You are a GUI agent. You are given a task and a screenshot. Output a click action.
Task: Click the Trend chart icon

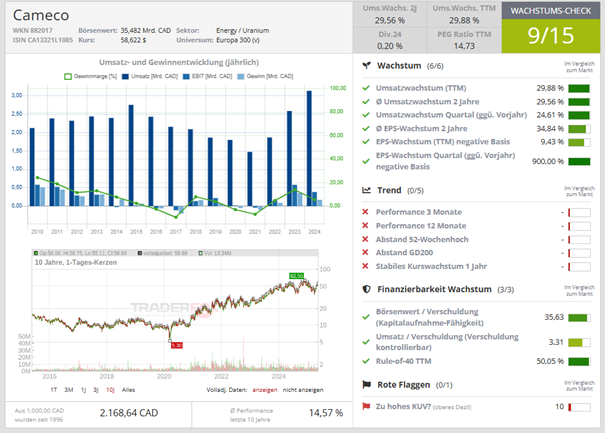(x=366, y=190)
